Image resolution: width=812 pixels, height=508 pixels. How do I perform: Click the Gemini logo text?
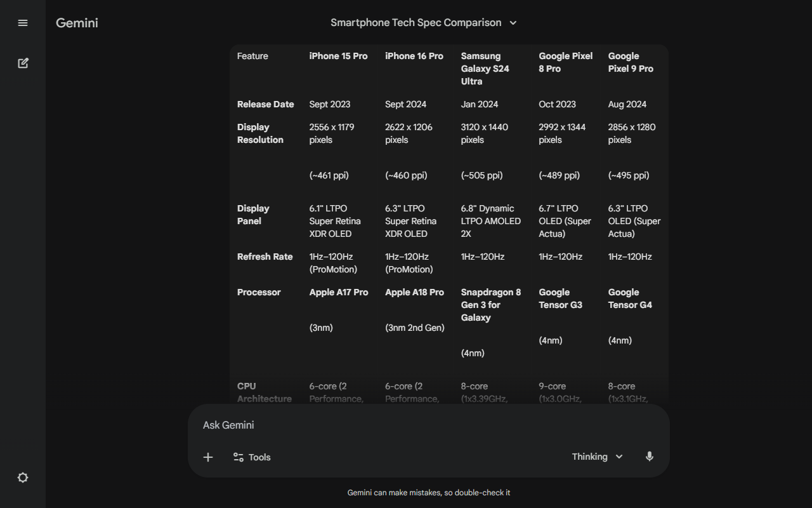tap(77, 23)
